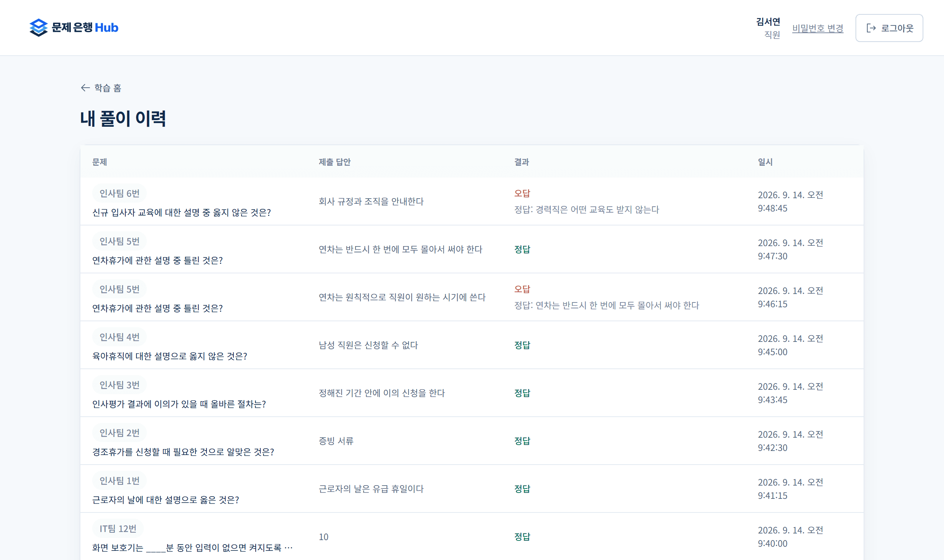Viewport: 944px width, 560px height.
Task: Click the timestamp ending 9:47:30
Action: [790, 249]
